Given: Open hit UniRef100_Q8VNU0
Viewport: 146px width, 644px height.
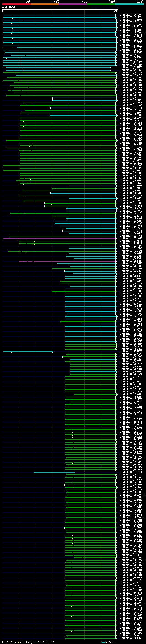Looking at the screenshot, I should pyautogui.click(x=131, y=371).
